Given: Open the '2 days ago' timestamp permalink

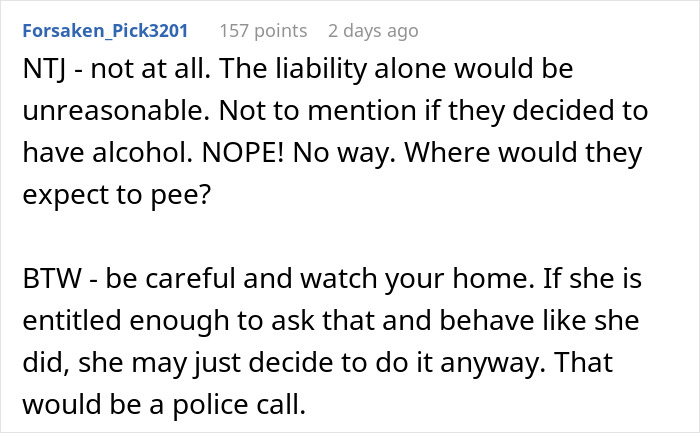Looking at the screenshot, I should coord(372,31).
